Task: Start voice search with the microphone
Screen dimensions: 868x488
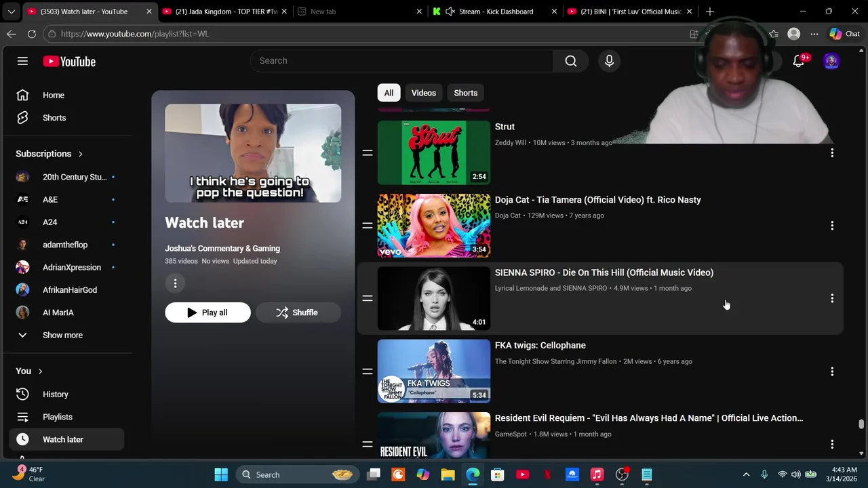Action: [609, 61]
